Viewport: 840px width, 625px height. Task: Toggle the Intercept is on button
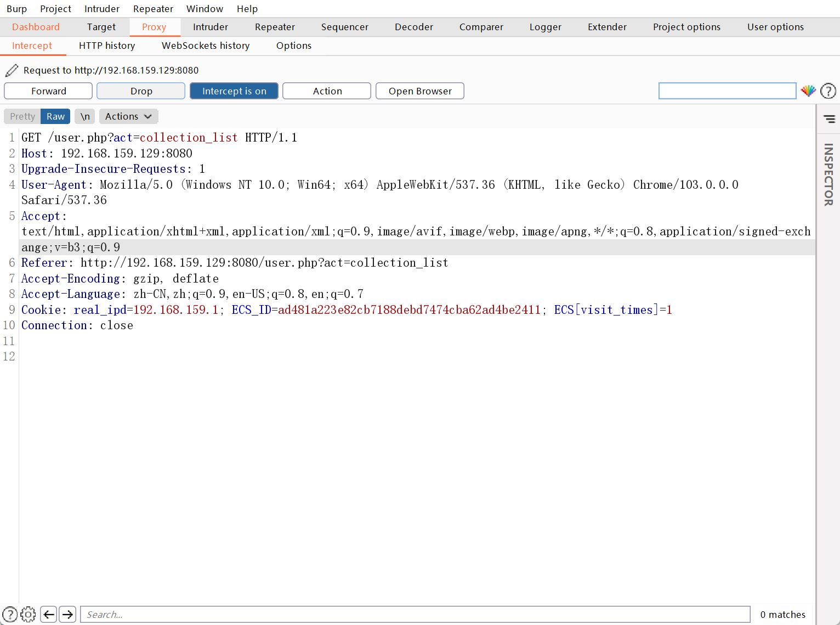[x=234, y=91]
